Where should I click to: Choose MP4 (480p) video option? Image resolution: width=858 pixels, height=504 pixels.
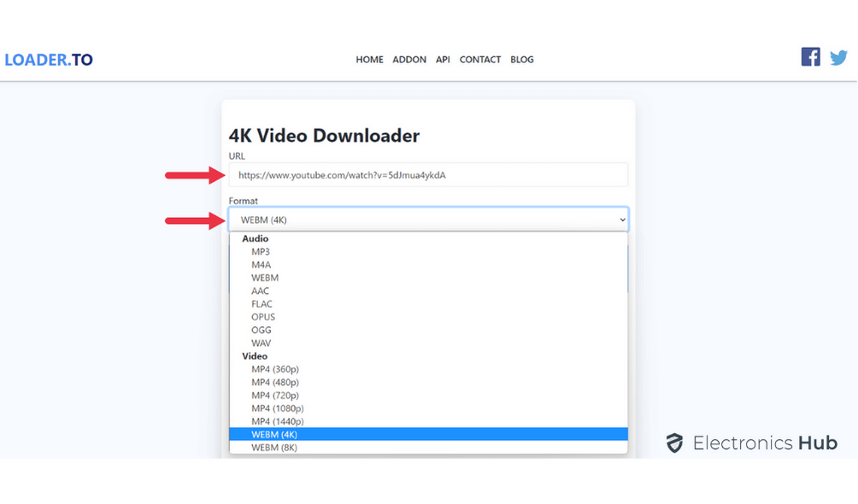(x=428, y=383)
